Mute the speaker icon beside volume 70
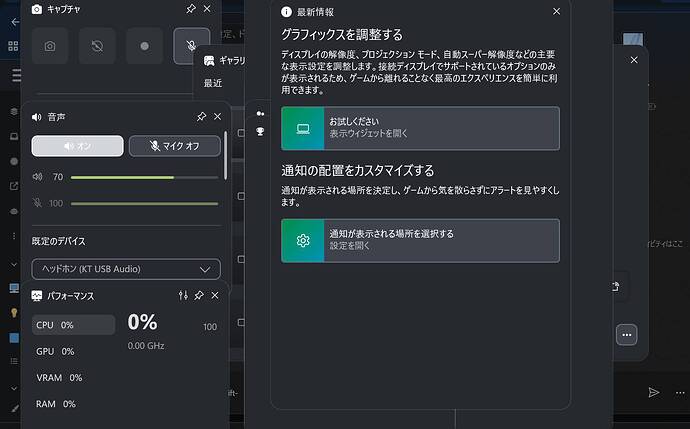The height and width of the screenshot is (429, 690). pyautogui.click(x=37, y=177)
